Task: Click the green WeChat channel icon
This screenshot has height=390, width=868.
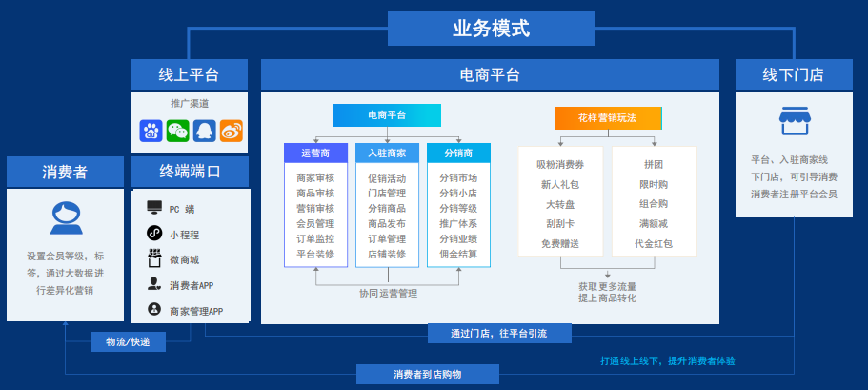Action: coord(177,131)
